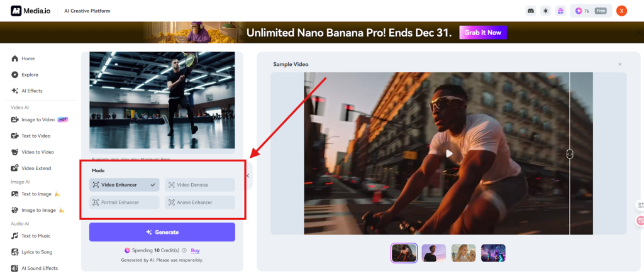This screenshot has height=276, width=644.
Task: Choose Anime Enhancer mode
Action: (200, 202)
